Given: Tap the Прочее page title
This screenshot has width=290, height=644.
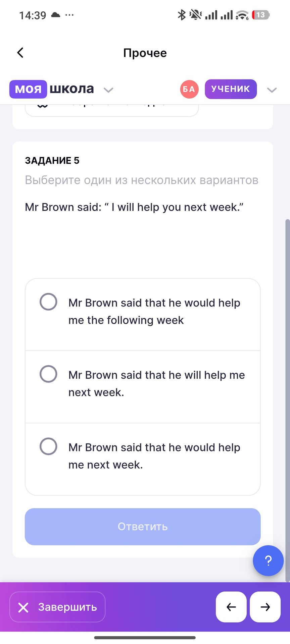Looking at the screenshot, I should (145, 53).
